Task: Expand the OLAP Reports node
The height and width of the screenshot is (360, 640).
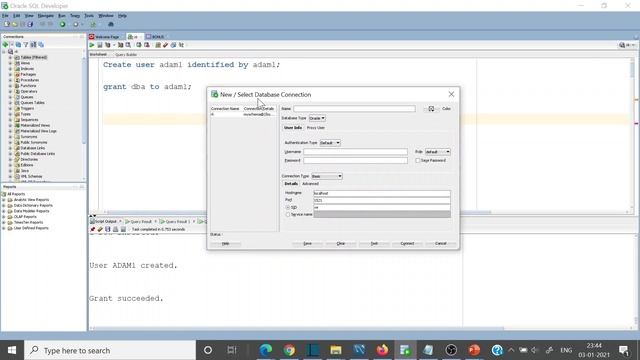Action: 4,217
